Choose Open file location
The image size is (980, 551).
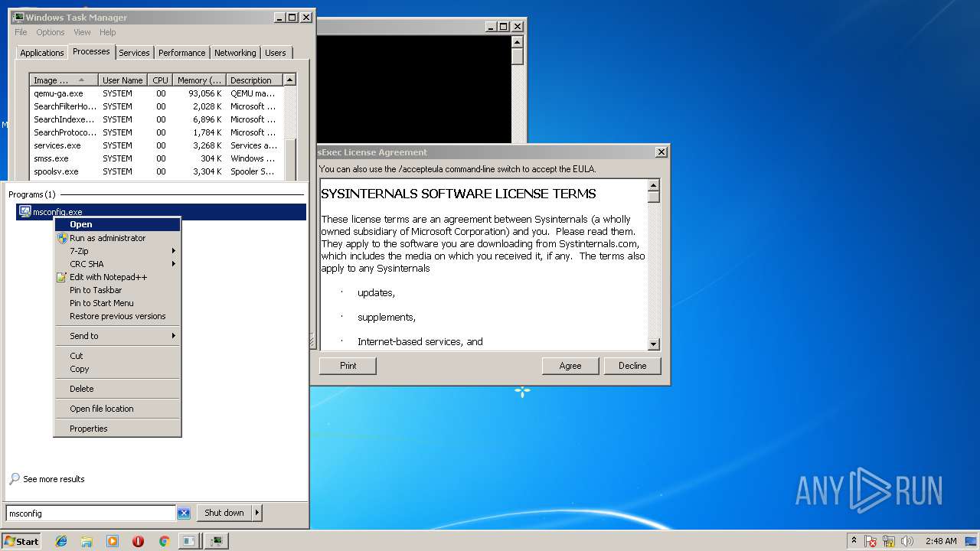(x=117, y=409)
